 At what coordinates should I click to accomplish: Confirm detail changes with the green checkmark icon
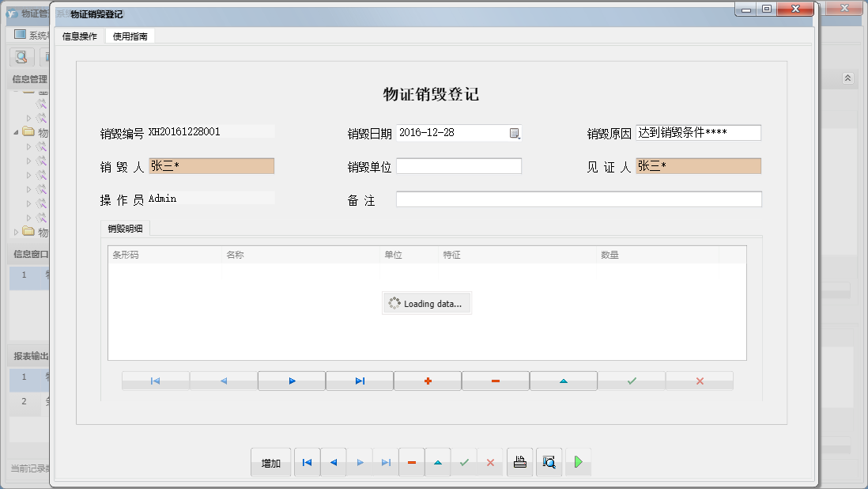(631, 381)
